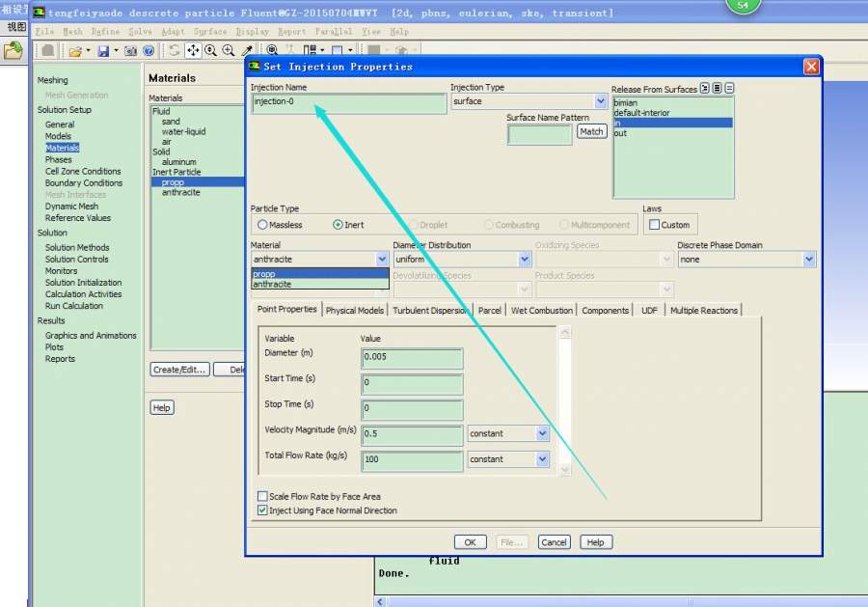The image size is (868, 607).
Task: Open the Diameter Distribution dropdown
Action: [525, 260]
